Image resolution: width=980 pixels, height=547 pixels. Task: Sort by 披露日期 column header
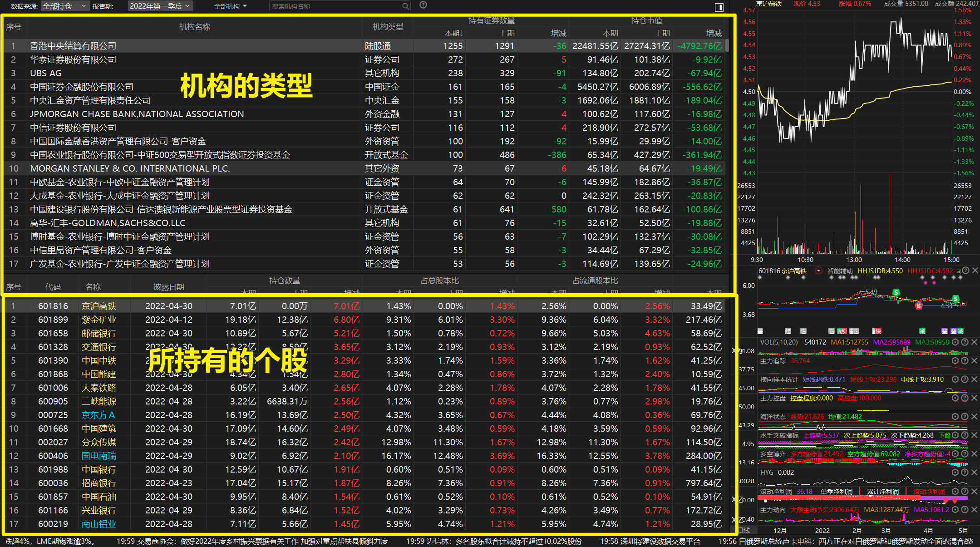[x=169, y=287]
